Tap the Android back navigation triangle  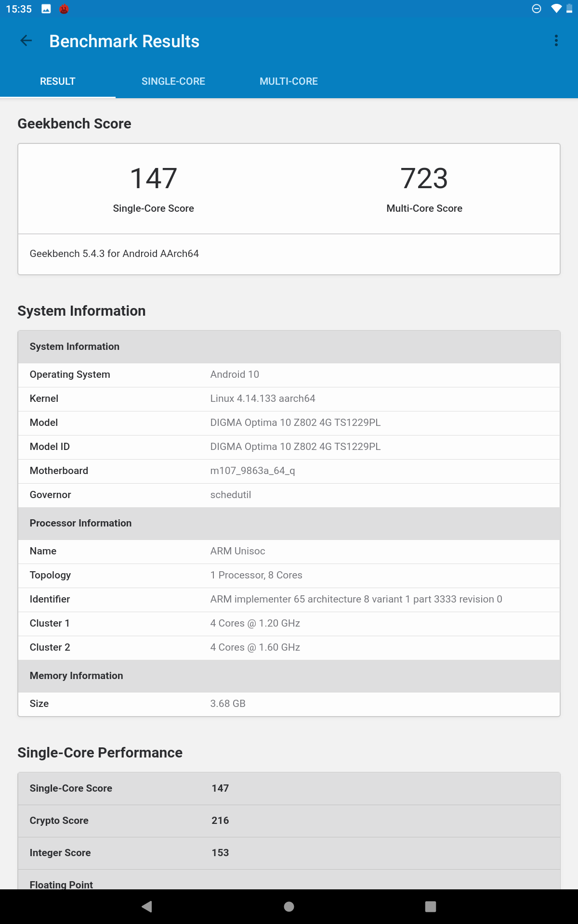point(147,907)
